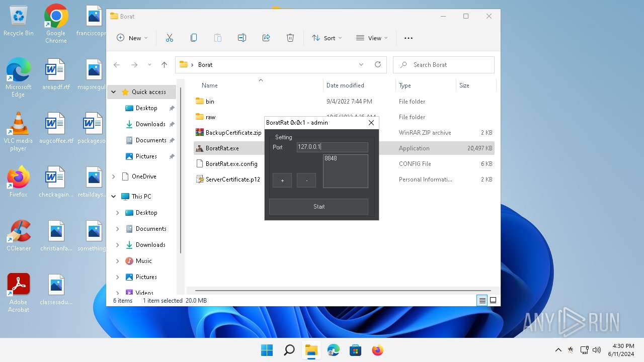Open Google Chrome desktop shortcut
The height and width of the screenshot is (362, 644).
point(56,24)
